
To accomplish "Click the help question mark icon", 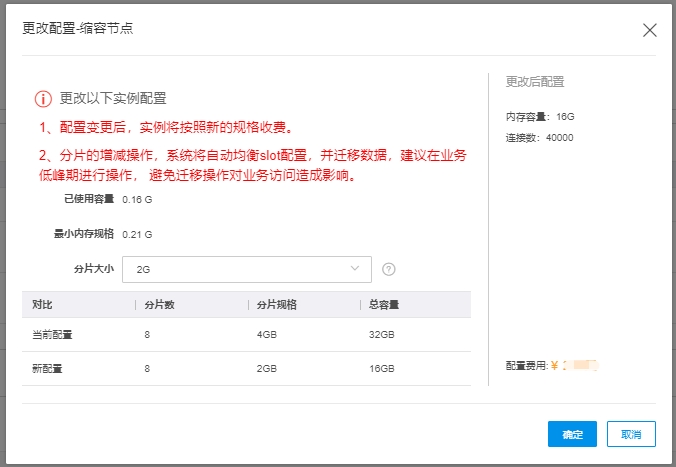I will coord(389,269).
